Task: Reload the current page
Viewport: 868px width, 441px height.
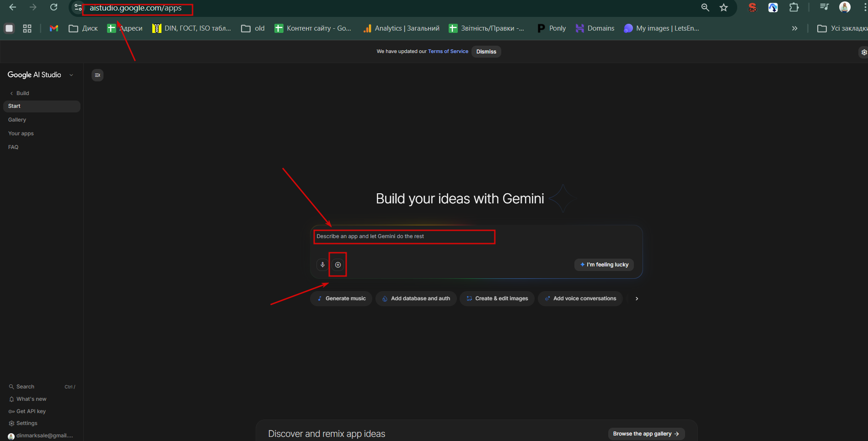Action: (x=54, y=7)
